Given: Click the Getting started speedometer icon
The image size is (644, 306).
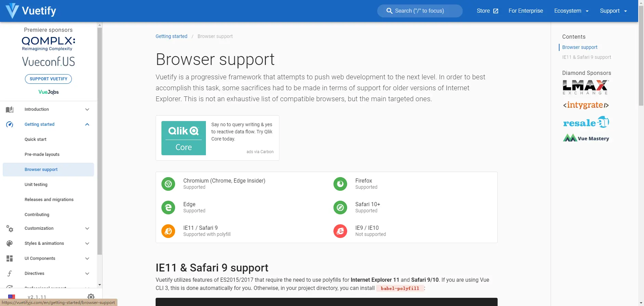Looking at the screenshot, I should click(x=10, y=124).
